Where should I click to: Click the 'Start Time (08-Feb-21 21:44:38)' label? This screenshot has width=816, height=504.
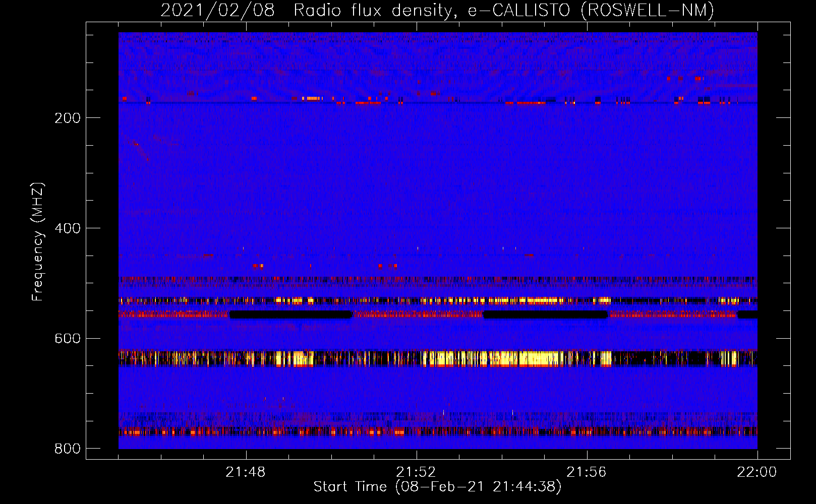(437, 487)
